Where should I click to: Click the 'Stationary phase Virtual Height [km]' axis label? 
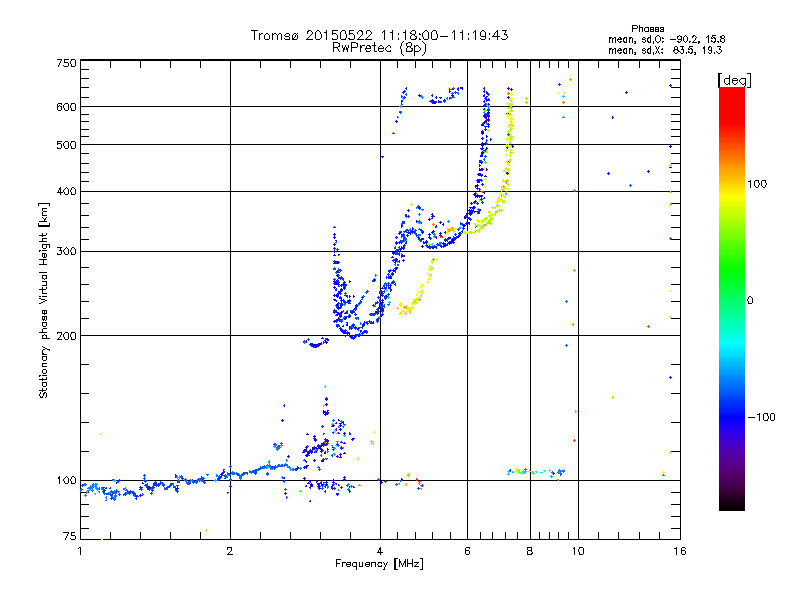click(44, 301)
